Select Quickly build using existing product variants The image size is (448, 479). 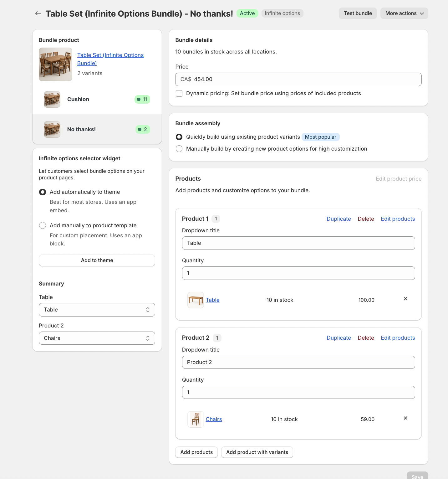coord(179,137)
